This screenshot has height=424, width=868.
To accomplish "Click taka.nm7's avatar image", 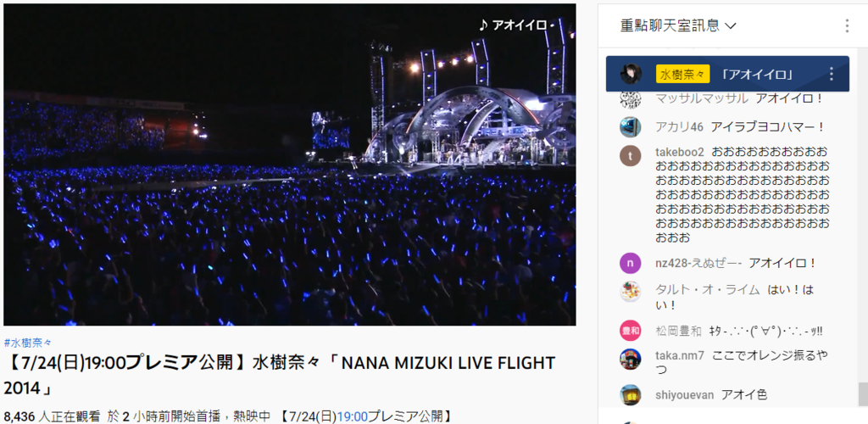I will [x=631, y=360].
